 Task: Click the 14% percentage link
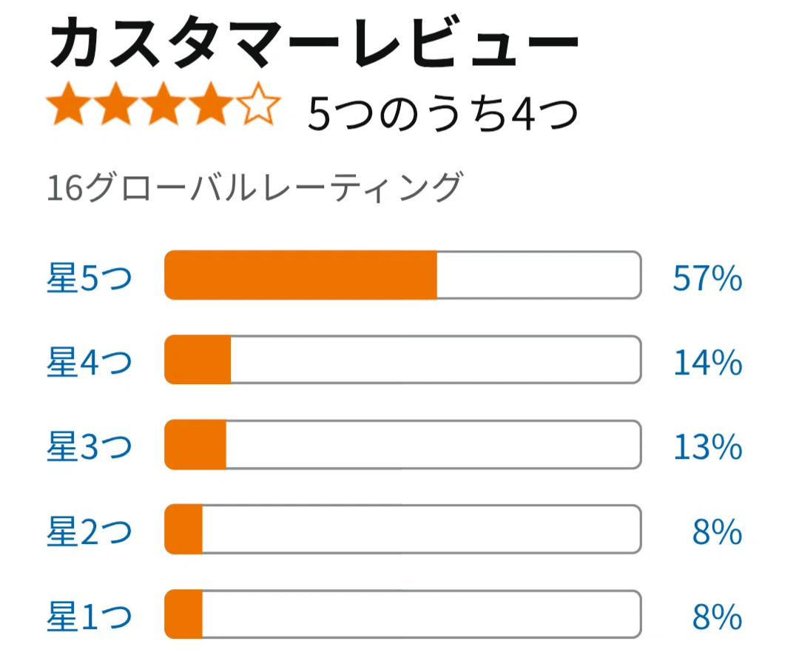(x=707, y=363)
